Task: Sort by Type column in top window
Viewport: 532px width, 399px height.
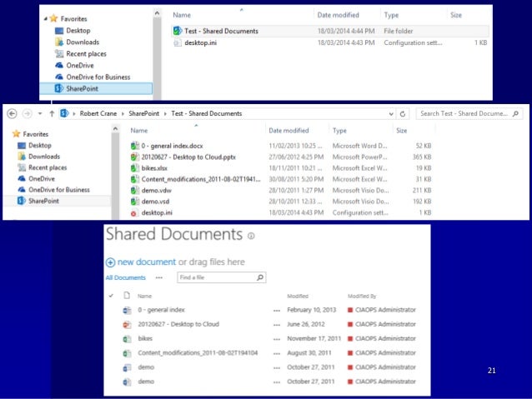Action: click(391, 15)
